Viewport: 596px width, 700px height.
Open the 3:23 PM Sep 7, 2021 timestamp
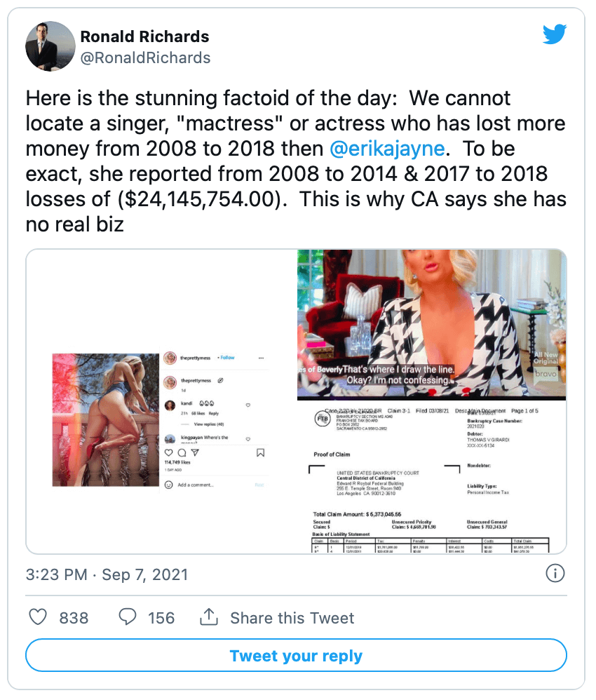107,574
